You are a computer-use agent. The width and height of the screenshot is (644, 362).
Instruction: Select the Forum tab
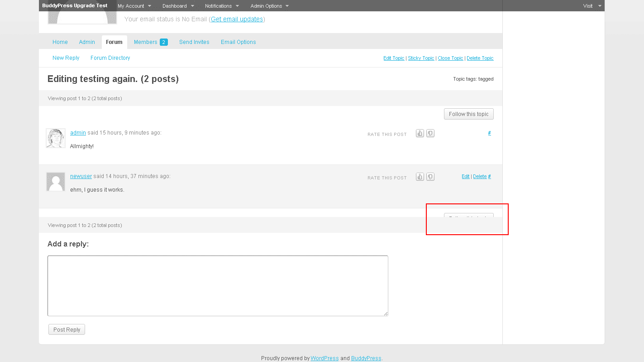[114, 42]
